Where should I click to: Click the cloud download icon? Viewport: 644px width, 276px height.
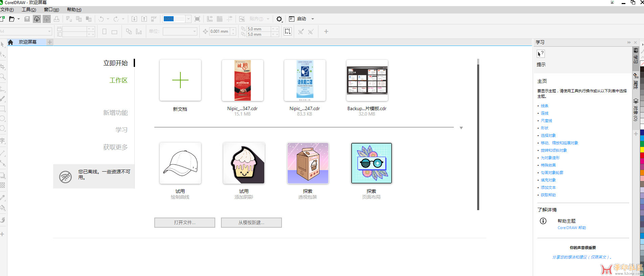coord(37,19)
